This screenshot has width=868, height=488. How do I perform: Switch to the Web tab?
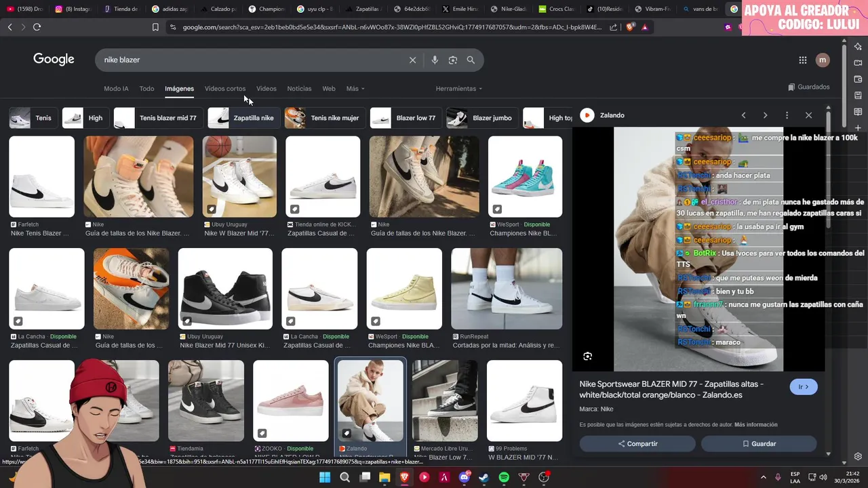coord(329,89)
